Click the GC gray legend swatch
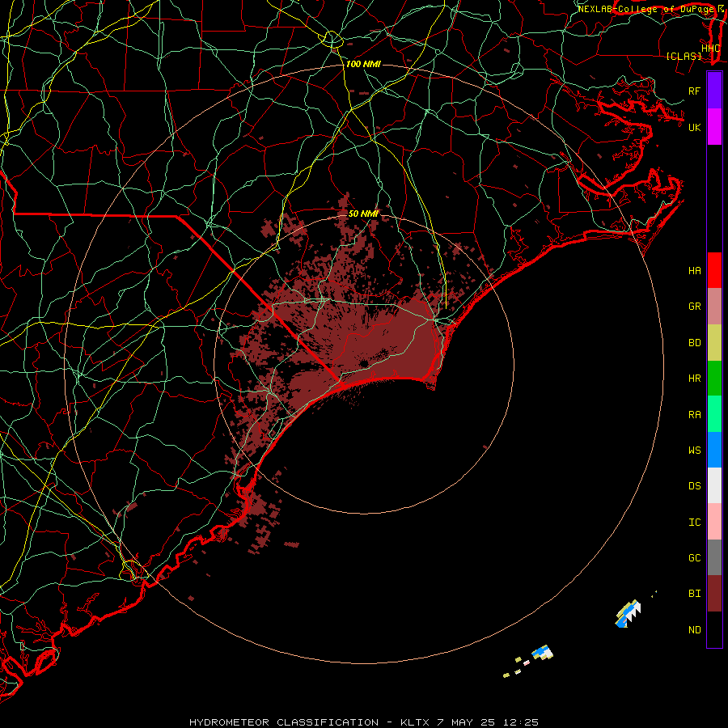This screenshot has width=728, height=728. pos(714,557)
